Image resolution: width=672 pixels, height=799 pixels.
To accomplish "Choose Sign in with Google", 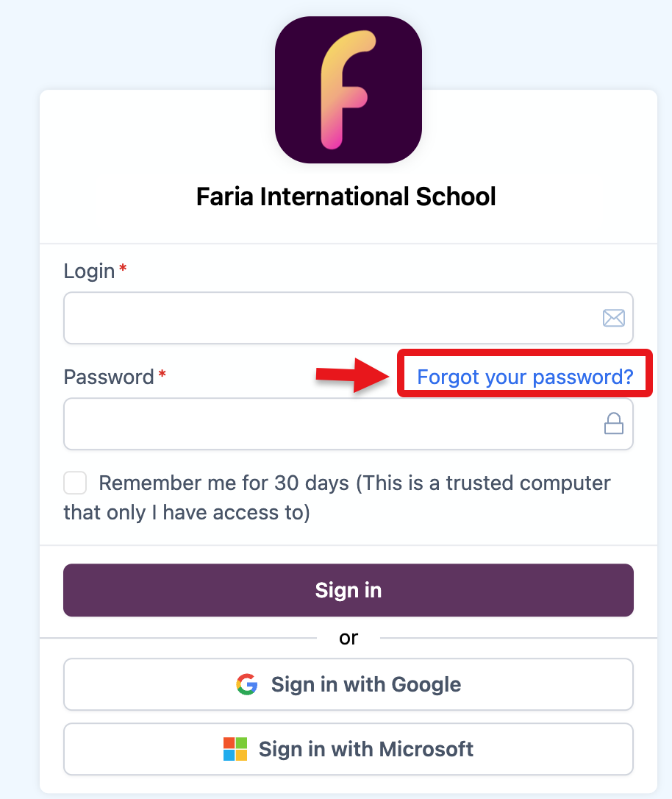I will click(x=348, y=684).
